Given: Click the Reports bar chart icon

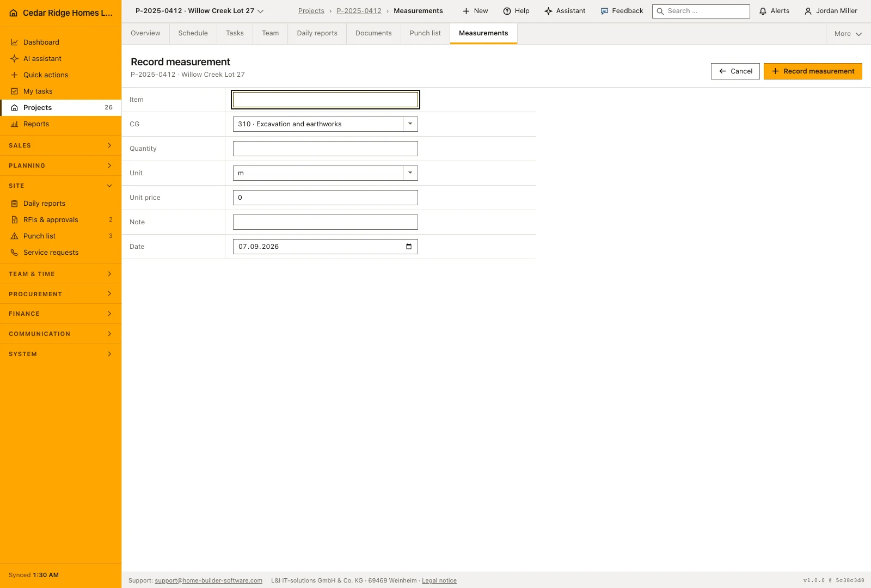Looking at the screenshot, I should (x=15, y=124).
